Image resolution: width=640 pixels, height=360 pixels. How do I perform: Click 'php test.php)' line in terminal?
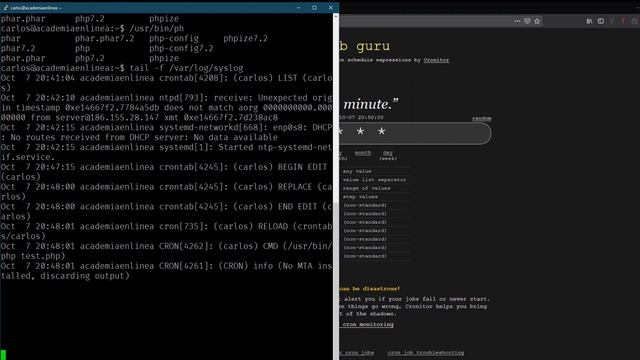[x=33, y=256]
